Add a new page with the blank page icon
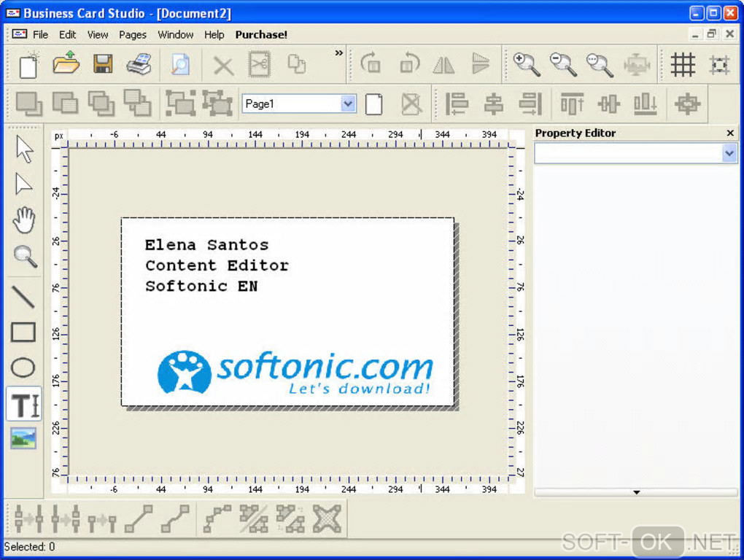744x560 pixels. (x=374, y=104)
